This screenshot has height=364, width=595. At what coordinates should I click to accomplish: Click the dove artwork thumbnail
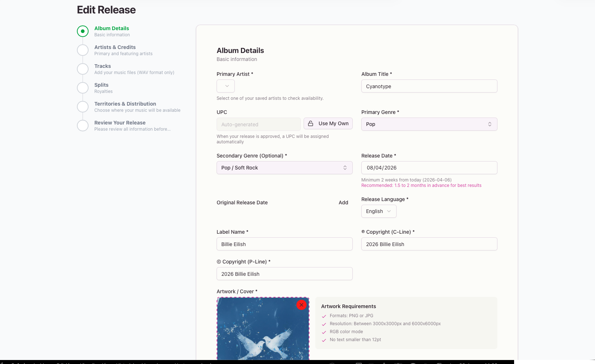click(x=263, y=328)
